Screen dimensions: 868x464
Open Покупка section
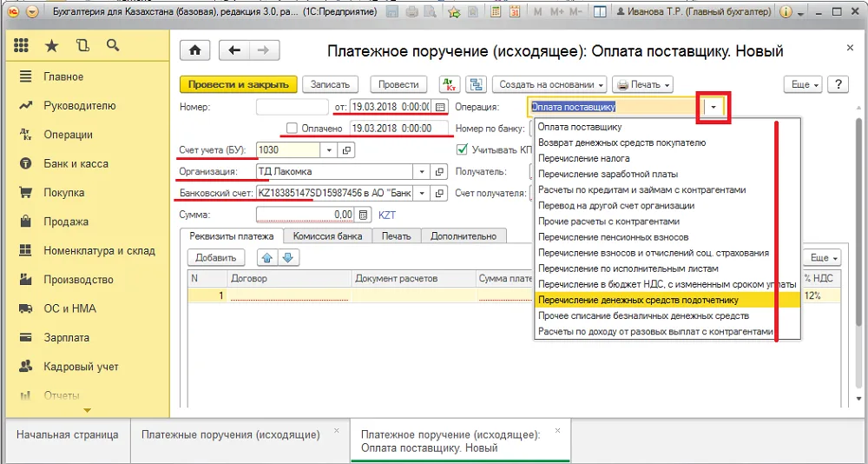pos(64,193)
